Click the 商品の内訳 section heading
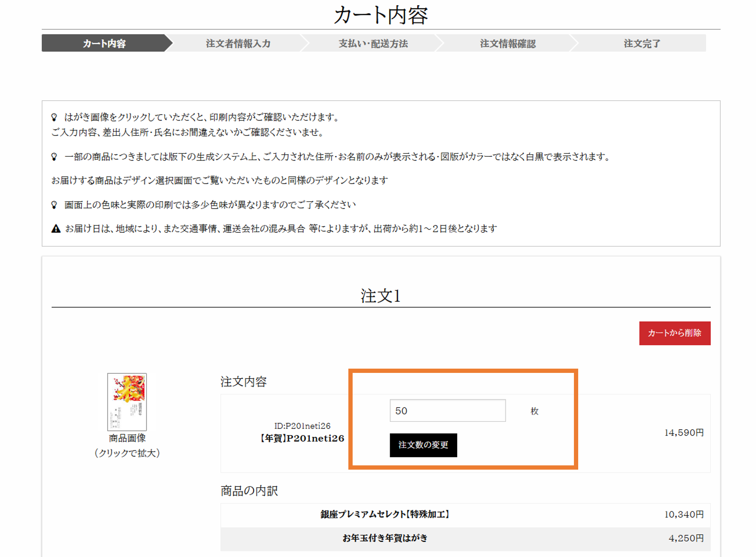The width and height of the screenshot is (756, 557). 249,491
